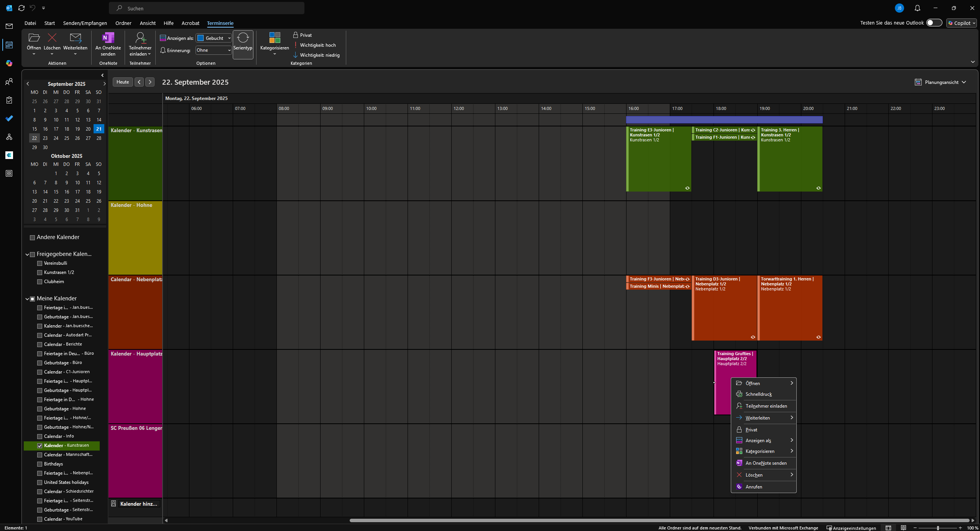The height and width of the screenshot is (531, 980).
Task: Click the Serientyp recurrence icon
Action: (243, 38)
